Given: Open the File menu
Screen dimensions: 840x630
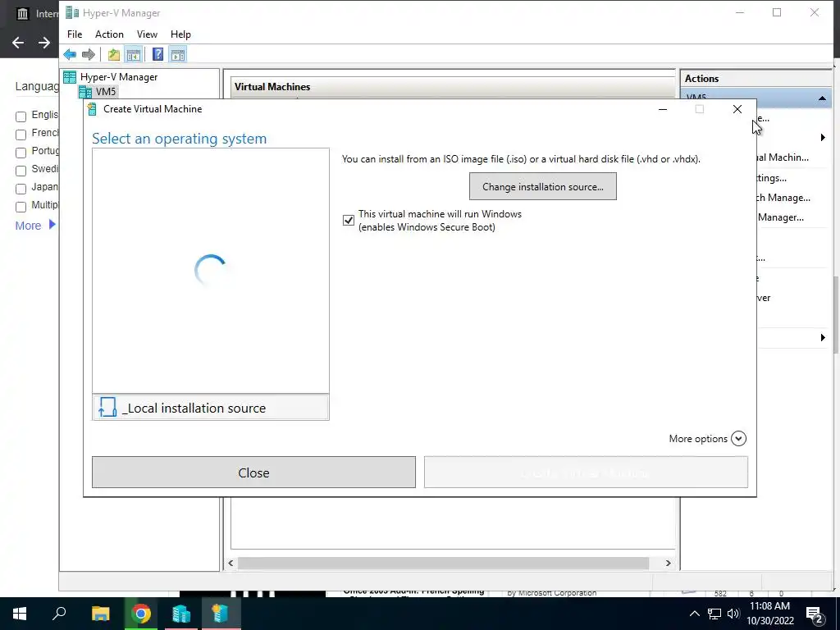Looking at the screenshot, I should [x=75, y=34].
